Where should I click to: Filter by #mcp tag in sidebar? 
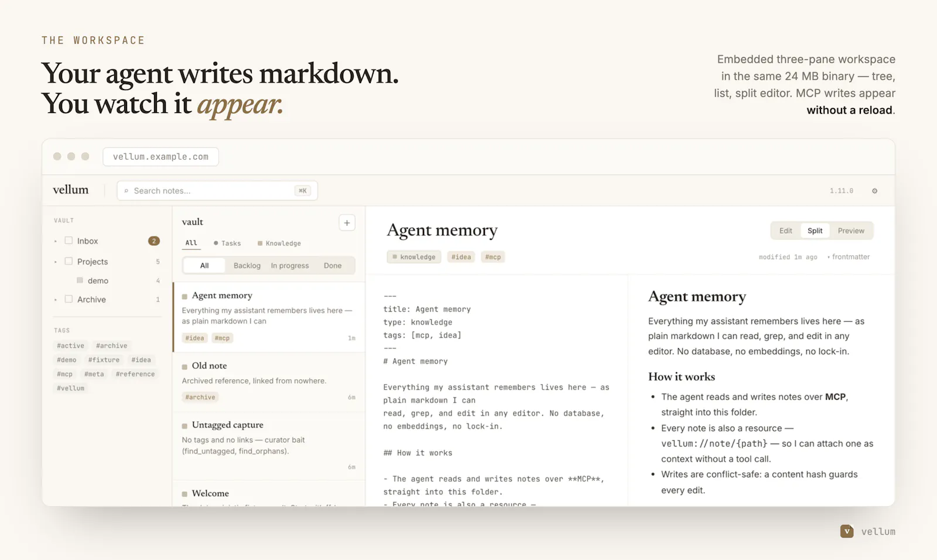coord(64,374)
